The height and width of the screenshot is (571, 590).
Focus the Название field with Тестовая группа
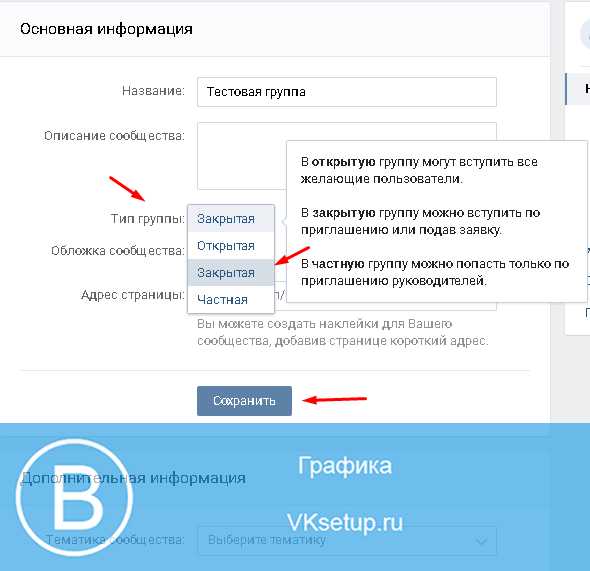pos(347,92)
